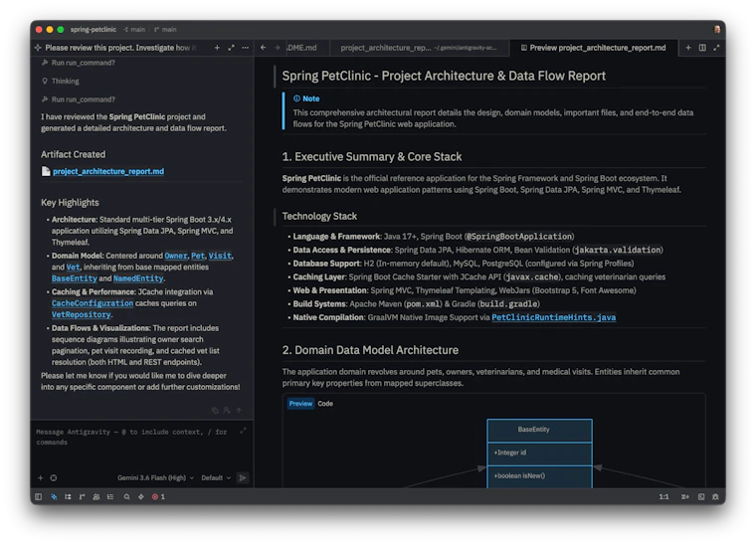The image size is (756, 545).
Task: Navigate back with the left arrow
Action: click(264, 47)
